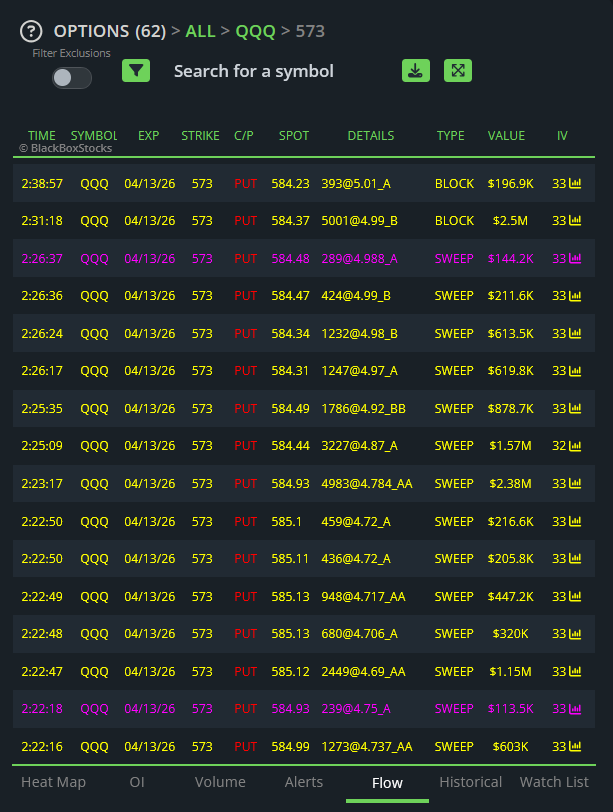Open IV chart icon for 2:31:18 row
Screen dimensions: 613x812
(x=575, y=221)
